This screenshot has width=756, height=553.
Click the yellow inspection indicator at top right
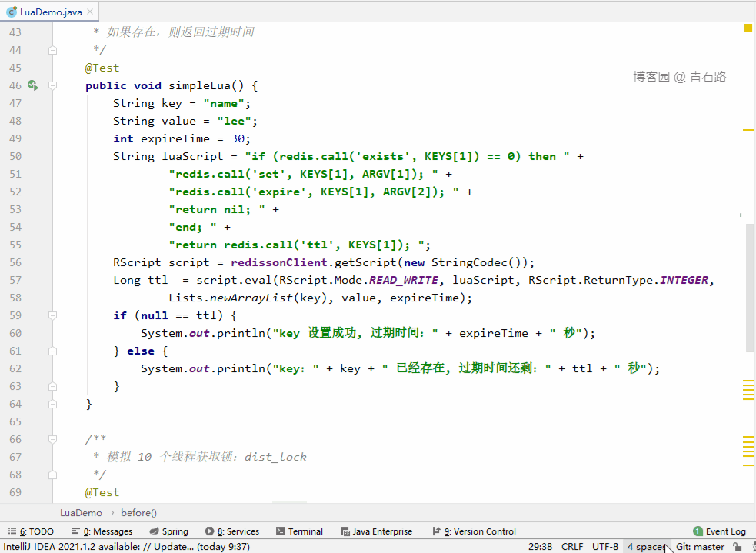748,28
